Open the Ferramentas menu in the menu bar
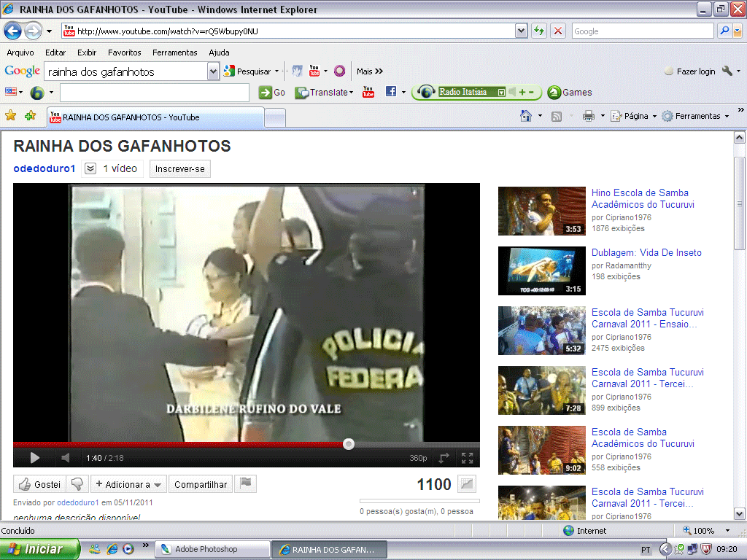747x560 pixels. tap(174, 52)
